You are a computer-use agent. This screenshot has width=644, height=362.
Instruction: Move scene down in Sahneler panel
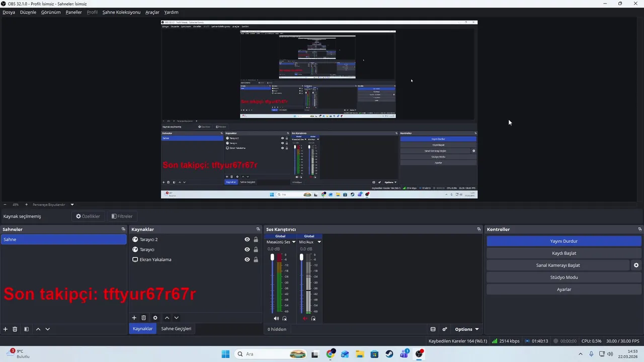pyautogui.click(x=47, y=329)
